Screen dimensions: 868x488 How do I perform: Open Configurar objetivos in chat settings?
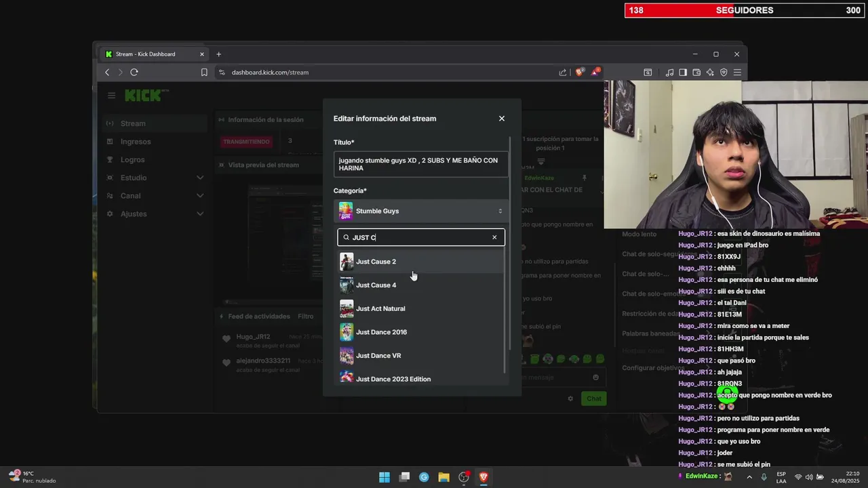point(654,368)
